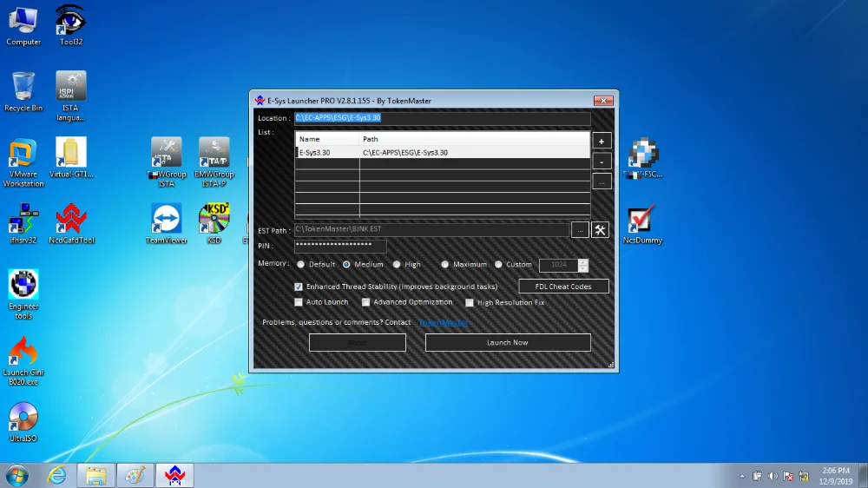Open the ISTA language desktop icon
Viewport: 868px width, 488px height.
pos(71,96)
